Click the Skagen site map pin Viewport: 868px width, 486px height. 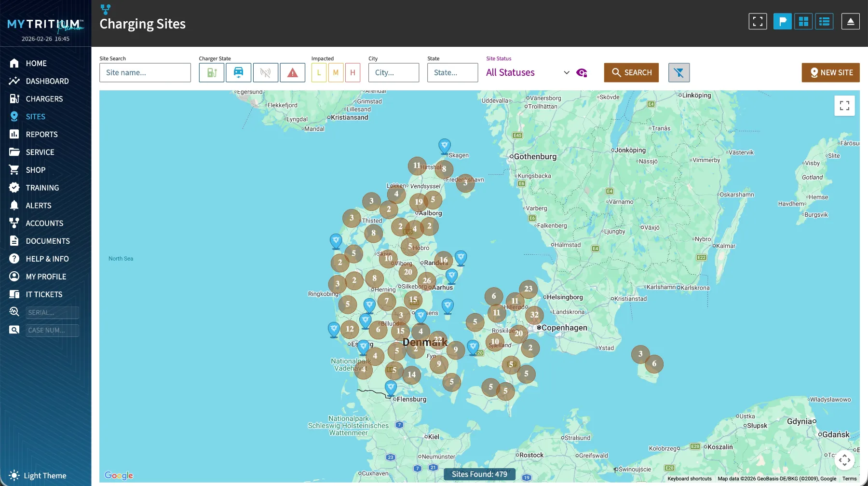point(445,146)
